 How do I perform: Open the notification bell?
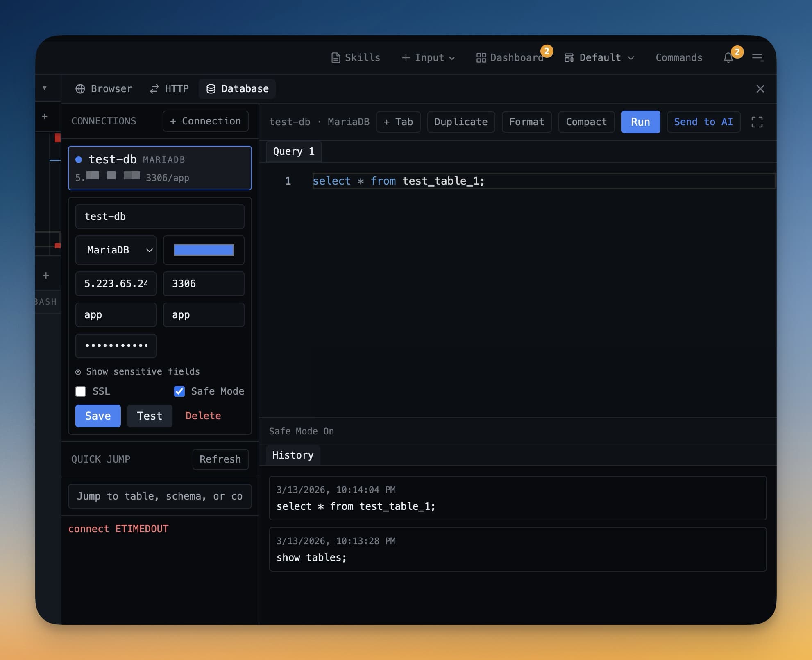click(x=728, y=57)
